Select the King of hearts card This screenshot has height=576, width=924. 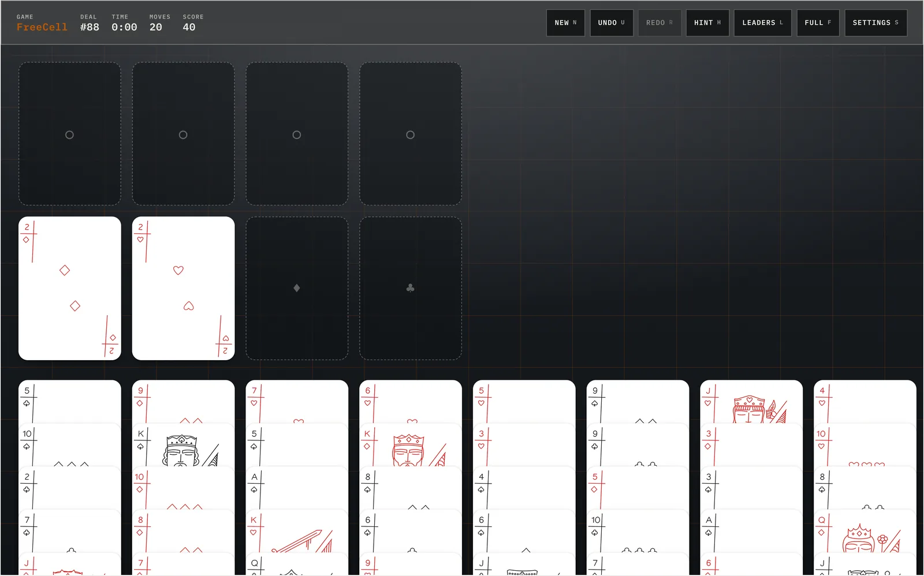[x=297, y=532]
